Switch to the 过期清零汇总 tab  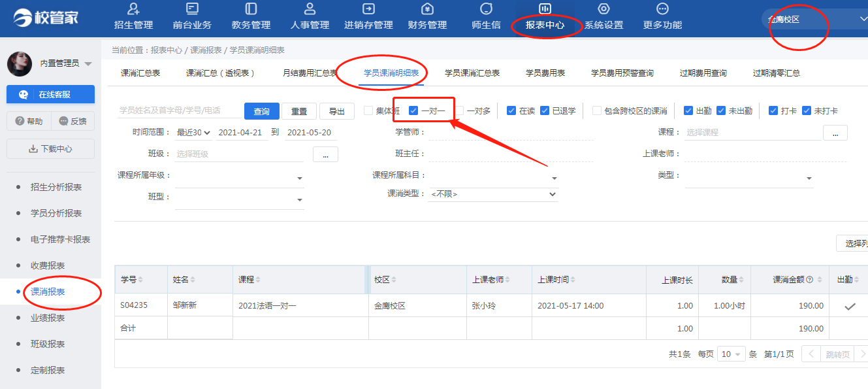[x=776, y=73]
